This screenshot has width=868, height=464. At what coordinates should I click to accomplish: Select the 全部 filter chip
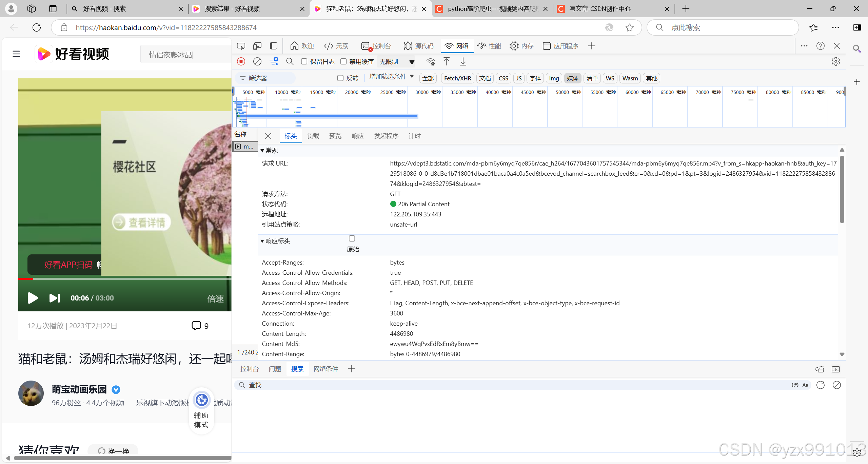coord(428,78)
